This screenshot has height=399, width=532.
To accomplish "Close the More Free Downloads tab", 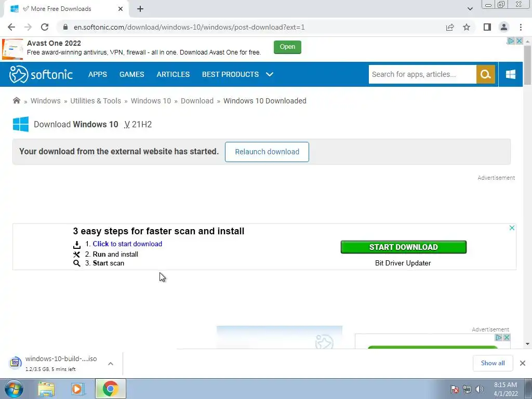I will click(x=121, y=9).
